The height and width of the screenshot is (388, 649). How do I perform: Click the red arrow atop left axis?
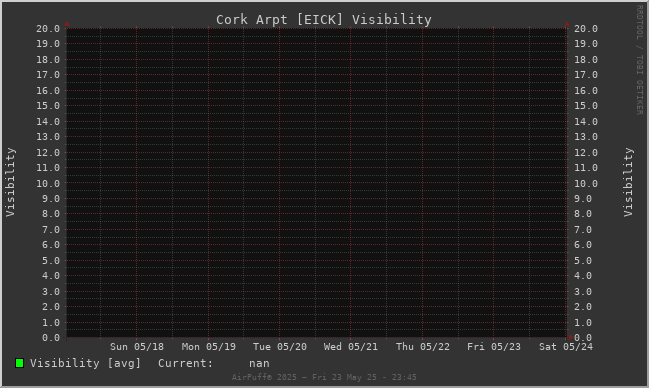tap(67, 24)
